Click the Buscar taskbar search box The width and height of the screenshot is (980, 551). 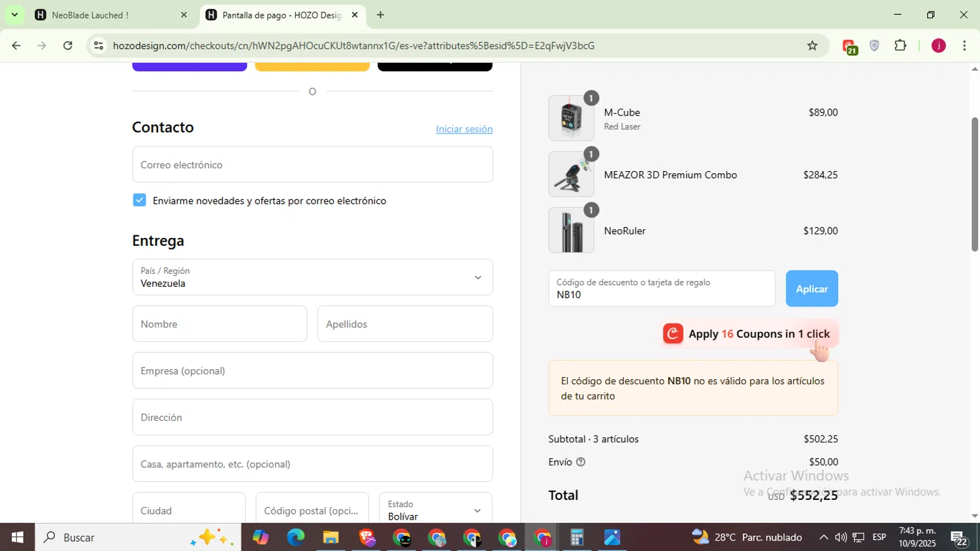tap(138, 537)
